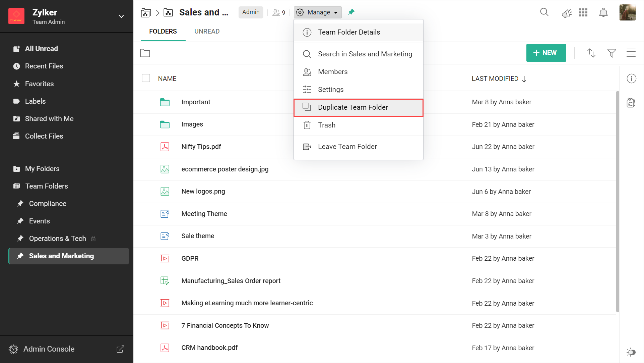Open the announcements megaphone icon

tap(567, 13)
